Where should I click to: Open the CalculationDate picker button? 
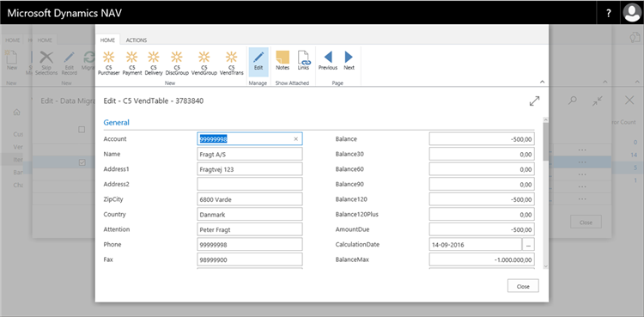pyautogui.click(x=528, y=244)
